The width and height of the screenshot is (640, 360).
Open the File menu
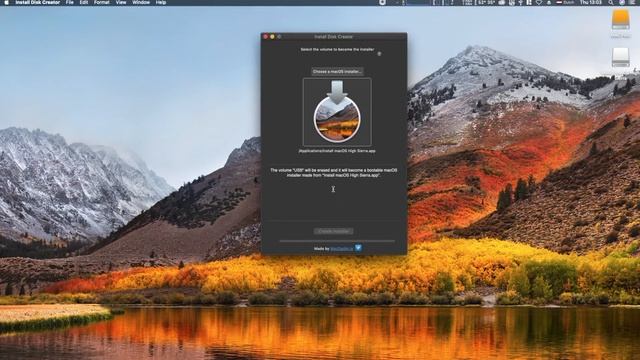coord(70,2)
